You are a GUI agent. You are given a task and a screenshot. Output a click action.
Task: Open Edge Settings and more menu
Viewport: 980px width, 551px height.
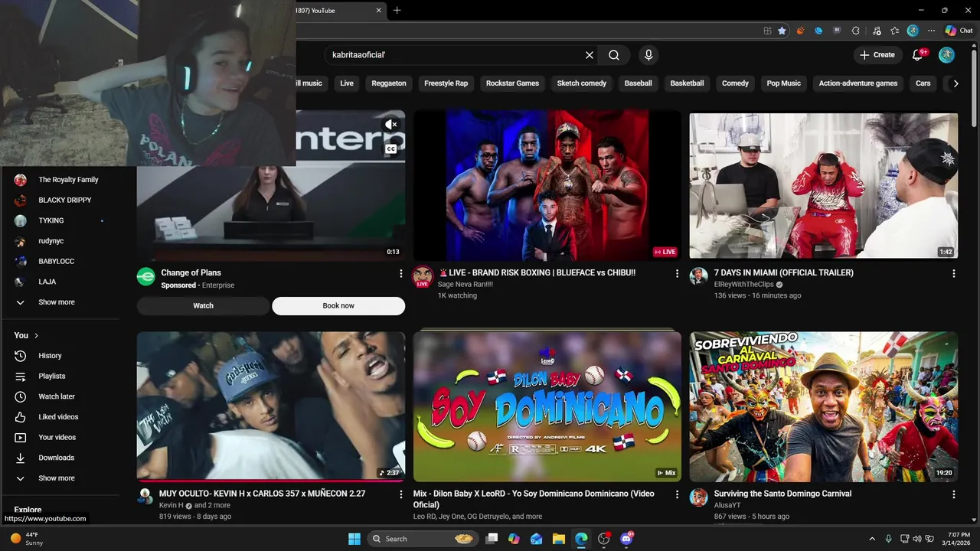[931, 31]
